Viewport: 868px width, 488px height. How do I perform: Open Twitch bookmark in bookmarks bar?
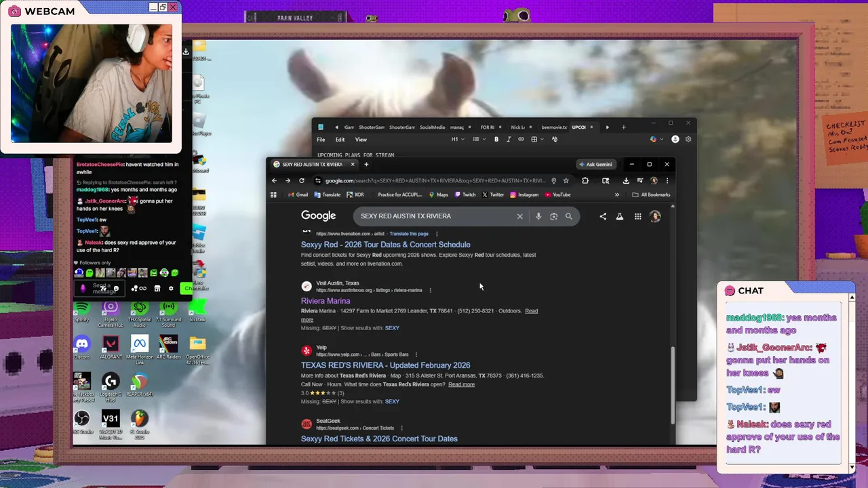click(x=465, y=195)
